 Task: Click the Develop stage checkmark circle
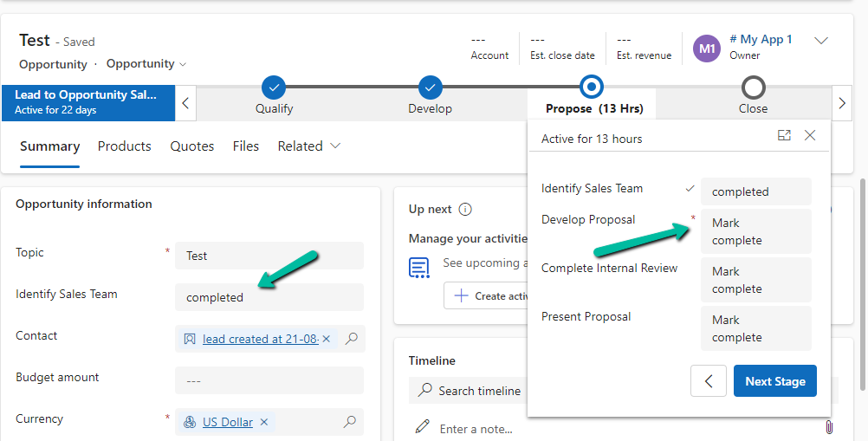(431, 88)
